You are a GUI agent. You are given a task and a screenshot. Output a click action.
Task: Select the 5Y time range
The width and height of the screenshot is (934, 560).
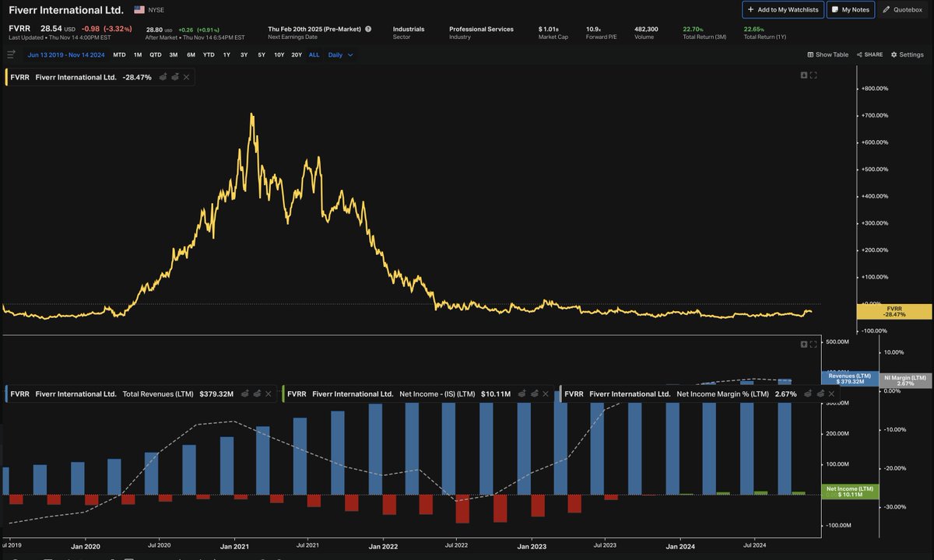pos(262,54)
